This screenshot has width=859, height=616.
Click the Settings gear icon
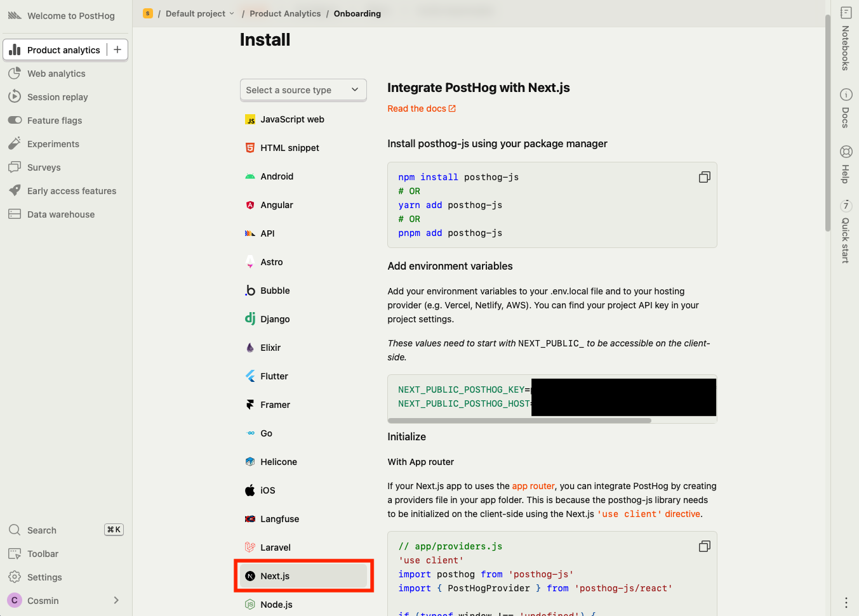15,577
